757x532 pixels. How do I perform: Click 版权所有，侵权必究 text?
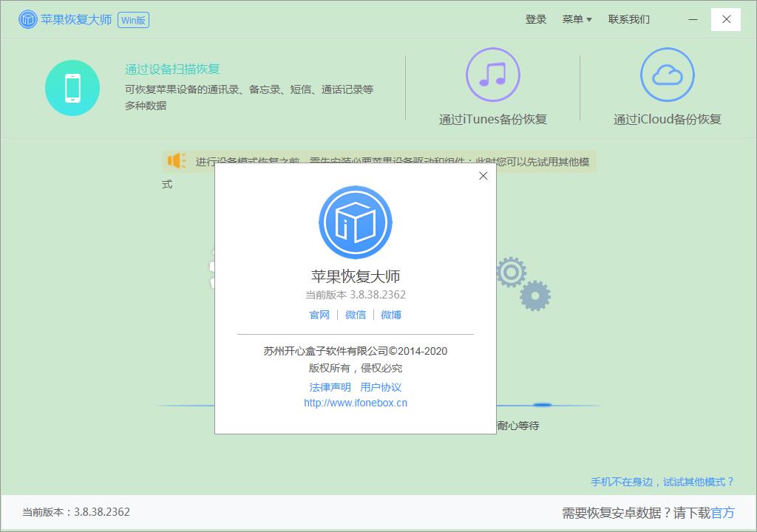point(356,369)
